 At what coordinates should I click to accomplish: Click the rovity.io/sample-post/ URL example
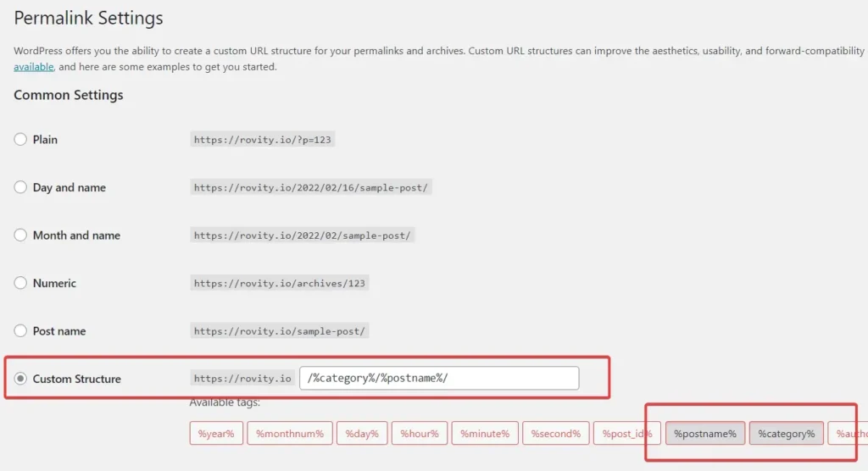[x=280, y=331]
